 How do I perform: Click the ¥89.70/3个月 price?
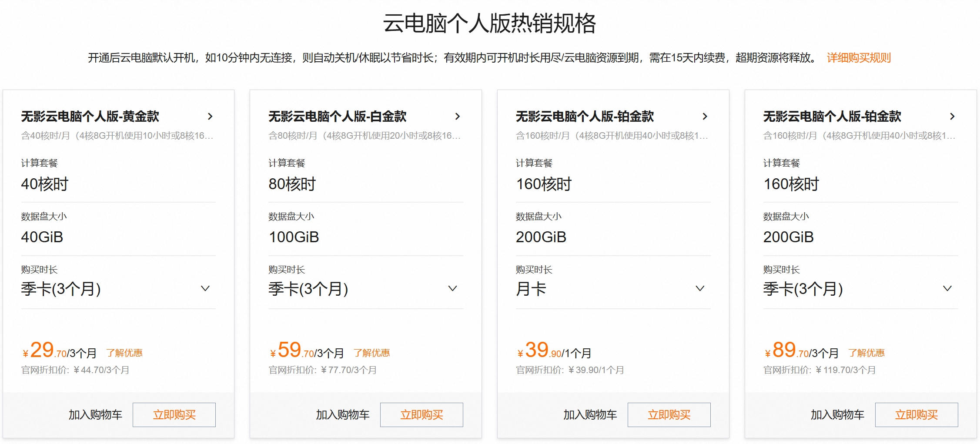click(x=802, y=351)
